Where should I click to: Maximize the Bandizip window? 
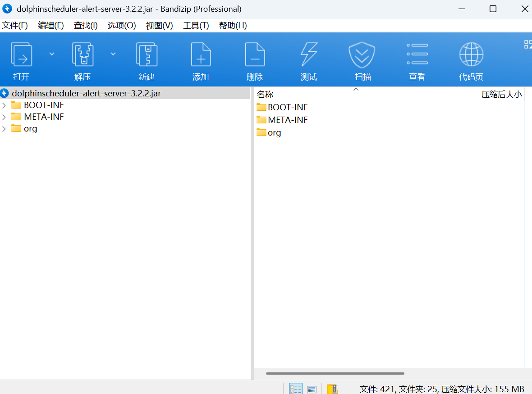(x=493, y=9)
